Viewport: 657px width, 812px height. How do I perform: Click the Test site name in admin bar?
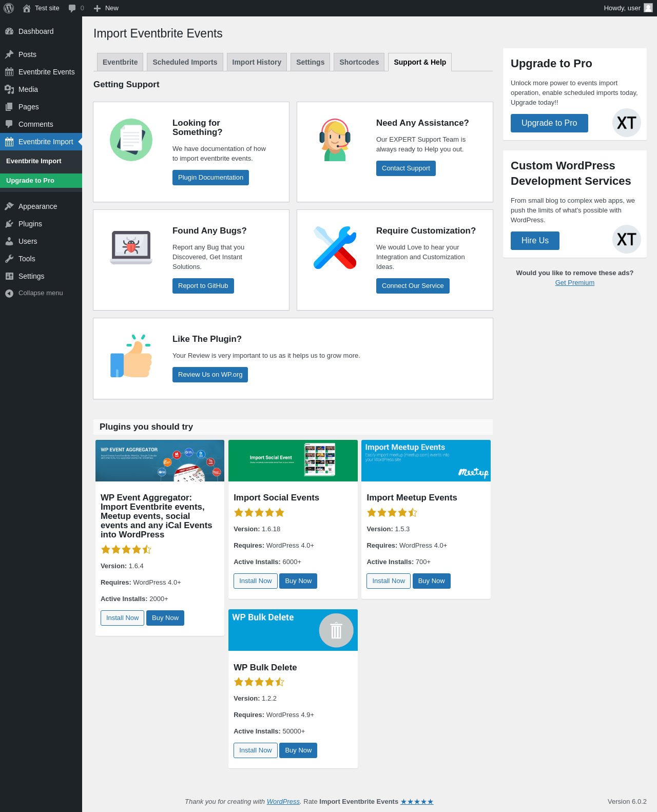coord(47,8)
